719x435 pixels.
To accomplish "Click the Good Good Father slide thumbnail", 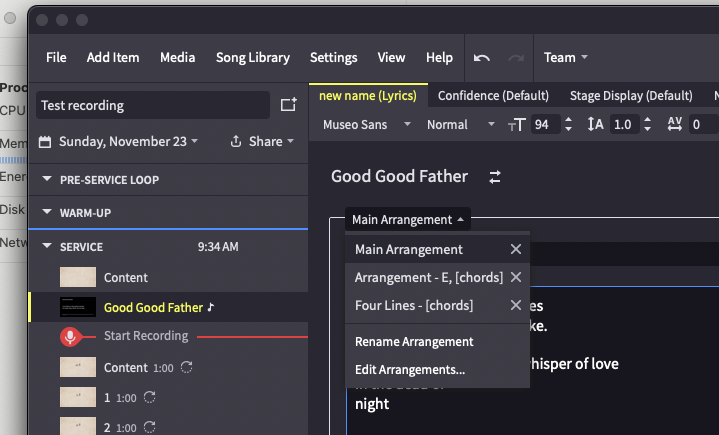I will click(x=78, y=307).
